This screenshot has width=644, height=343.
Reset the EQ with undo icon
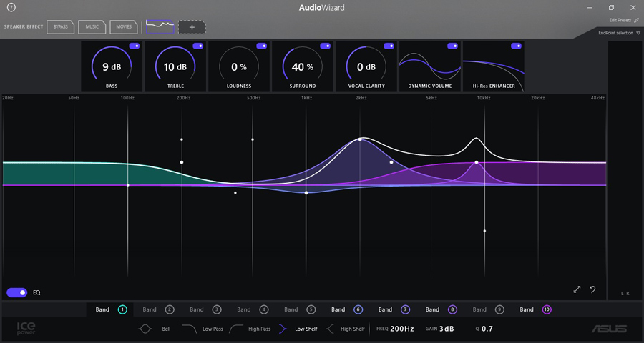coord(592,289)
